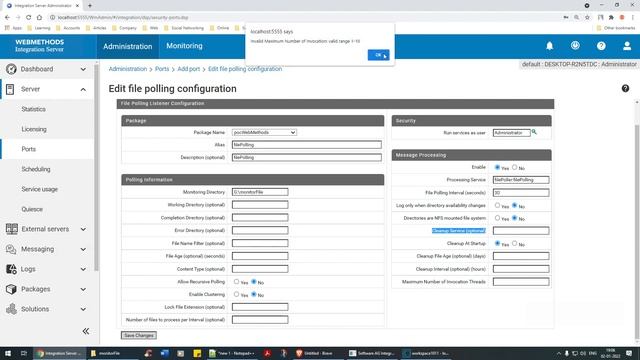This screenshot has width=640, height=360.
Task: Click the Messaging sidebar icon
Action: 11,249
